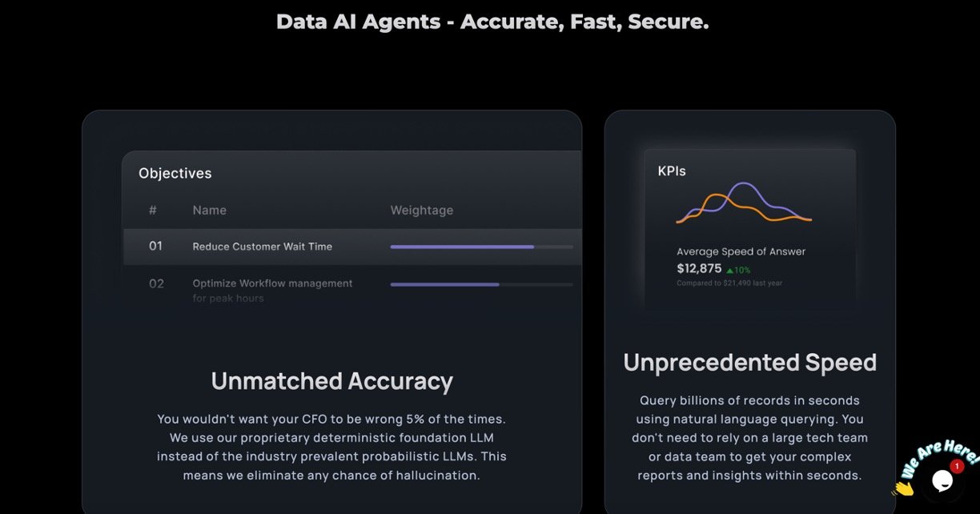Click the Weightage column header

(421, 211)
